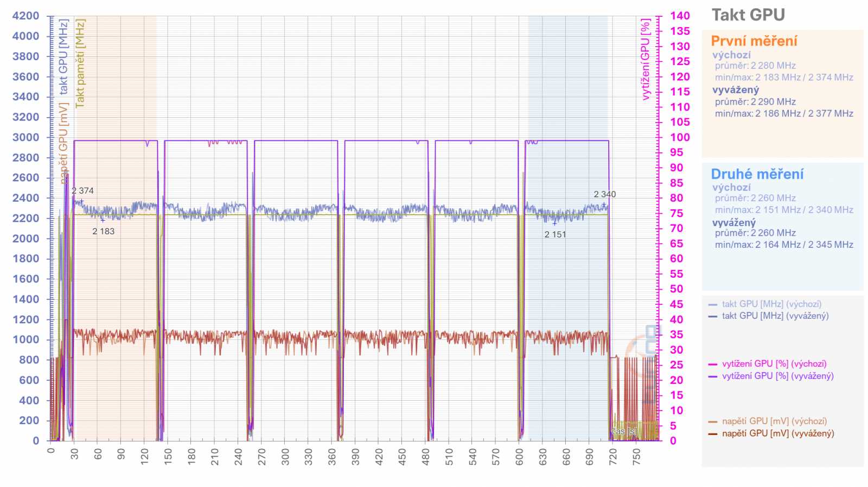
Task: Click vertical axis title 'takt GPU [MHz]'
Action: click(63, 57)
